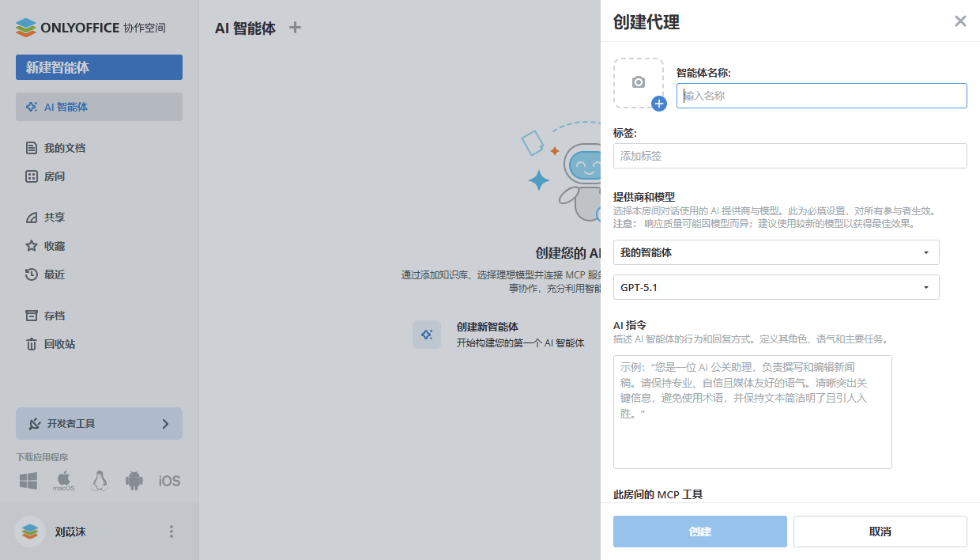Download the Android app
Viewport: 980px width, 560px height.
[x=134, y=480]
